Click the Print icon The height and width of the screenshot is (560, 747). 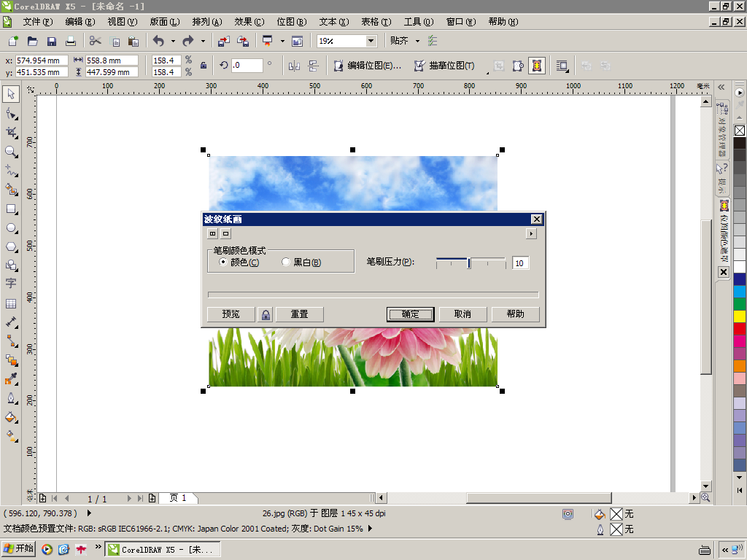click(71, 41)
